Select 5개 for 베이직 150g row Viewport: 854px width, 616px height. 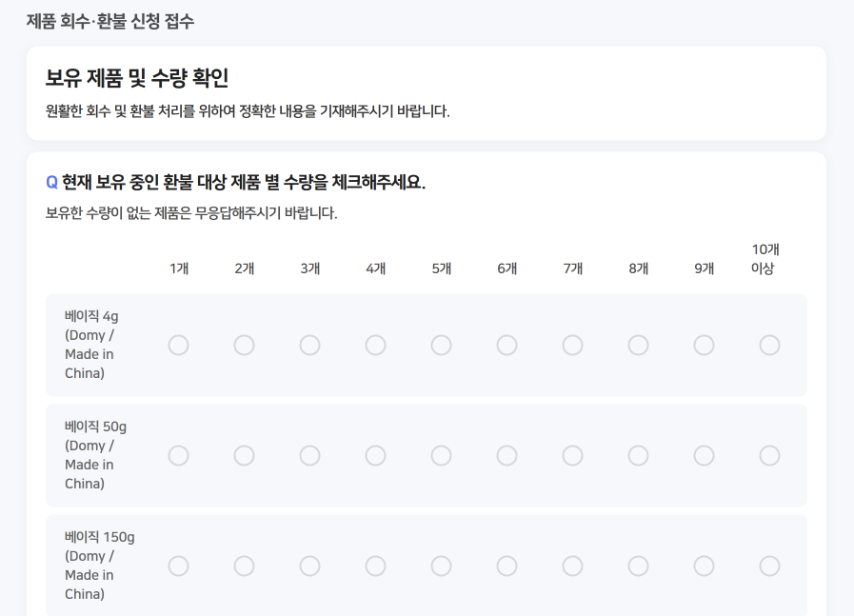point(441,566)
